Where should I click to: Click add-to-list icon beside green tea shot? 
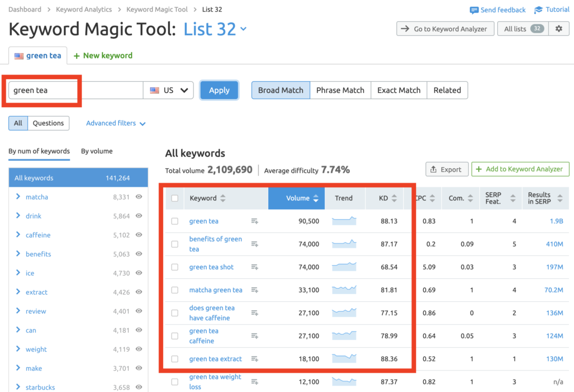[x=254, y=267]
